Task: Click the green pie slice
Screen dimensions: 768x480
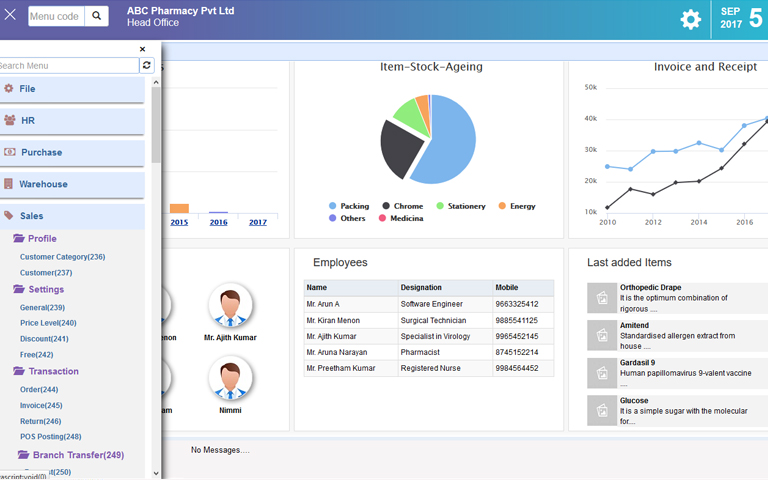Action: click(411, 116)
